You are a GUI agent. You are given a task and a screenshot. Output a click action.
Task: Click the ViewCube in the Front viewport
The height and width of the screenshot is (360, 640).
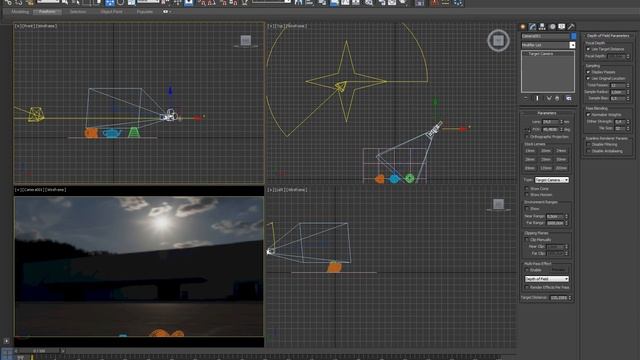click(x=245, y=40)
